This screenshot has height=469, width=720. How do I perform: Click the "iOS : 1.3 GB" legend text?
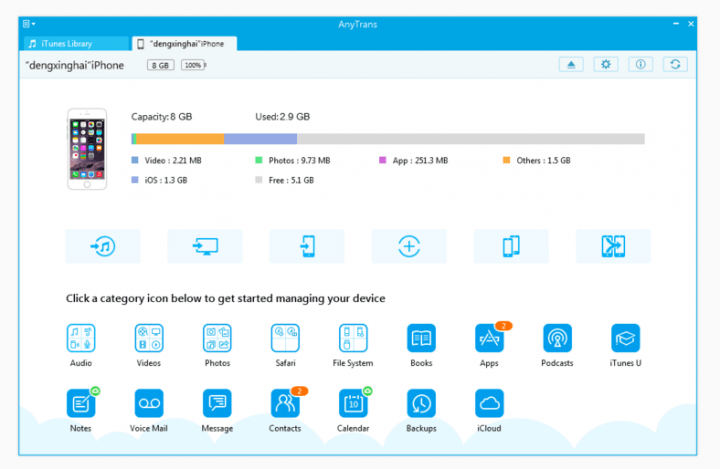pyautogui.click(x=166, y=180)
